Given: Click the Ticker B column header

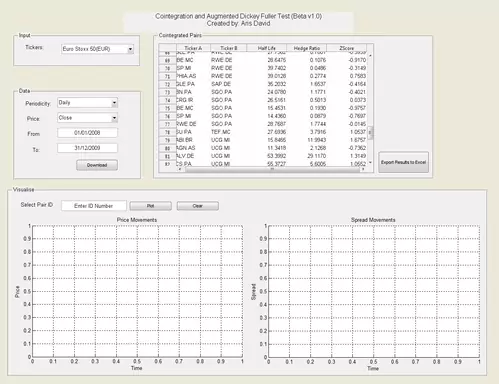Looking at the screenshot, I should (229, 48).
